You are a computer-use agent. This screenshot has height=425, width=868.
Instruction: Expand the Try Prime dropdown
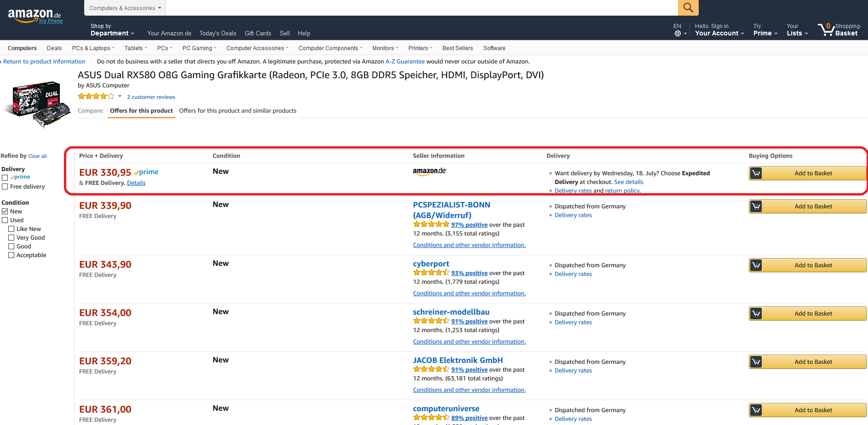(765, 30)
